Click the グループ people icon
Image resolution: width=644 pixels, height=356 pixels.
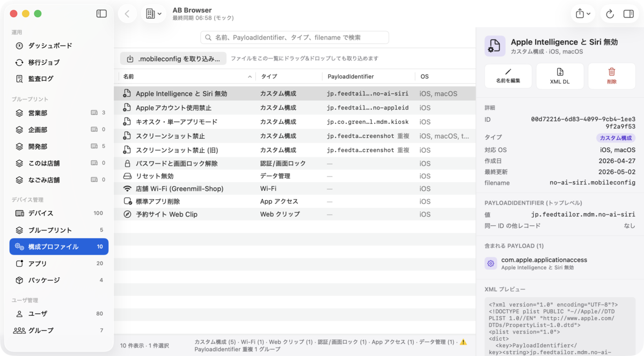point(19,330)
